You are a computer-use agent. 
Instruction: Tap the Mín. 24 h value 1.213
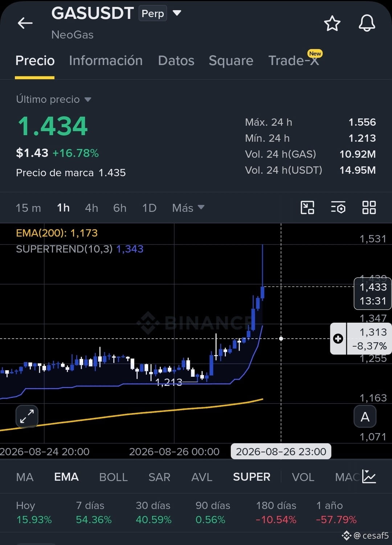click(362, 138)
